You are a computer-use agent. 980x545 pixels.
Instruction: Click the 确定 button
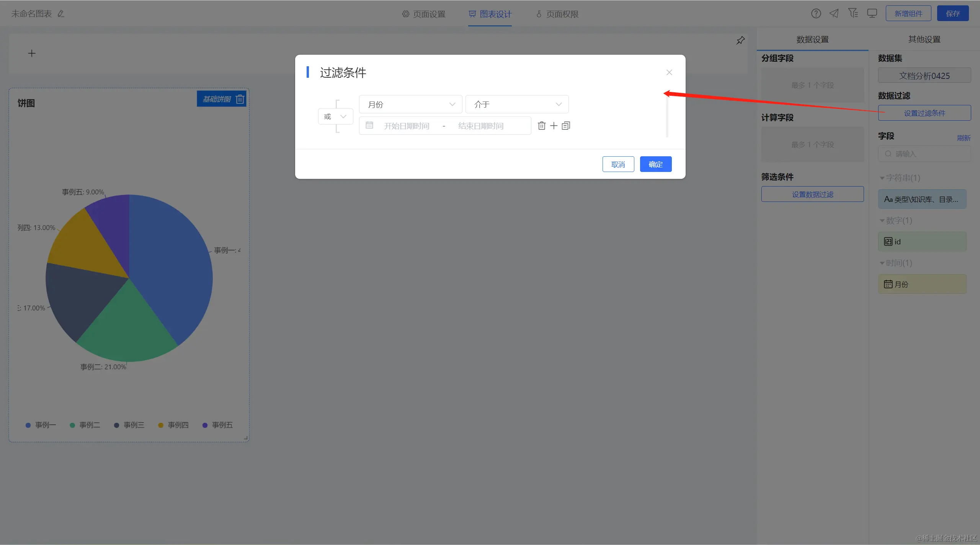[655, 164]
